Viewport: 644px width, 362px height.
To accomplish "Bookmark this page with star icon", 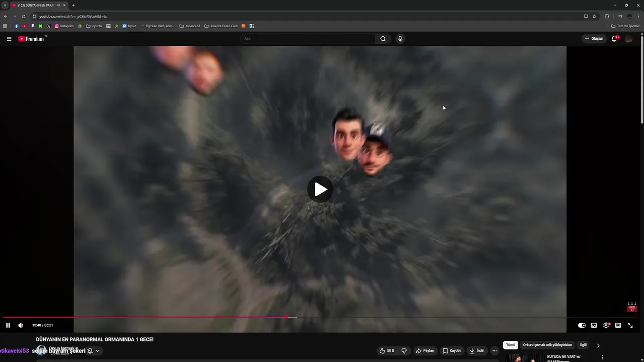I will pyautogui.click(x=594, y=16).
